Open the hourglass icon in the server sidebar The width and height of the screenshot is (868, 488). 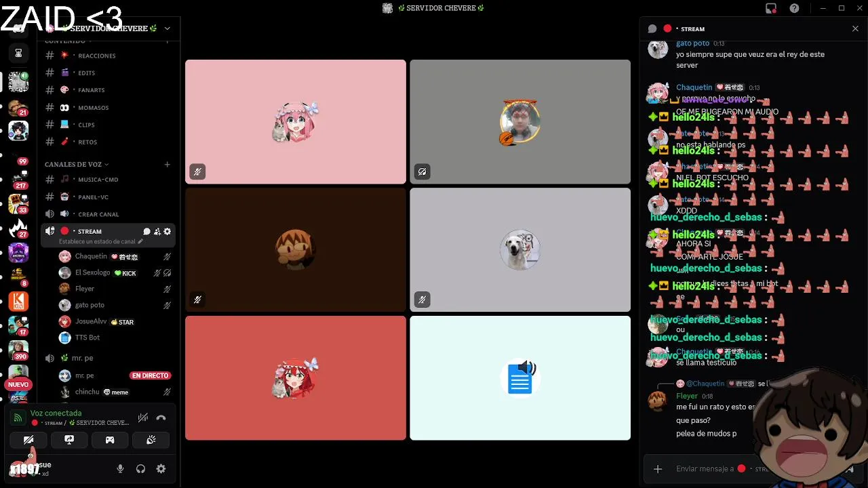coord(18,53)
